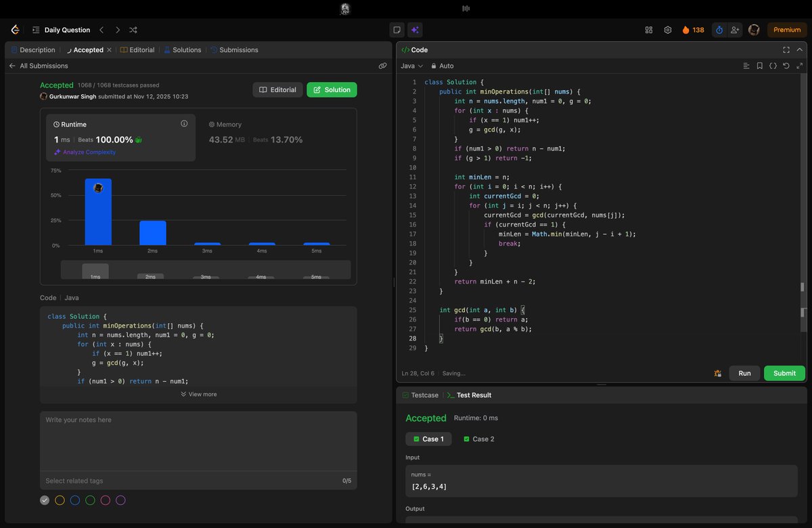Screen dimensions: 812x528
Task: Select the green color tag circle
Action: tap(90, 500)
